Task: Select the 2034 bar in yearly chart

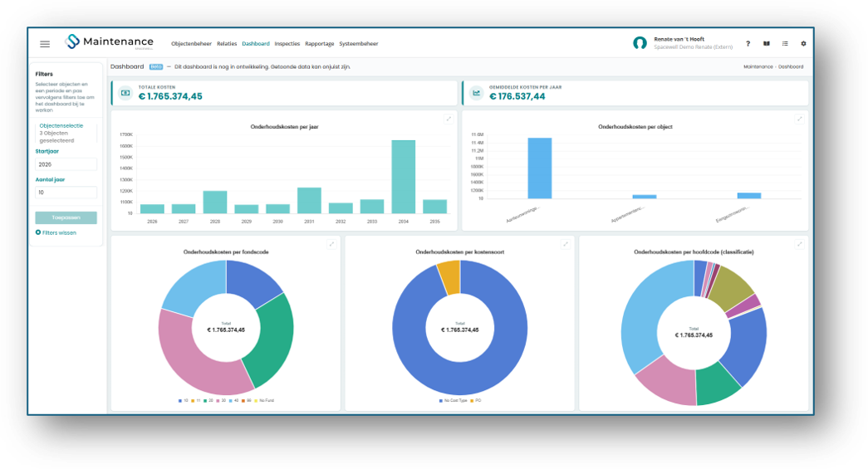Action: pos(404,177)
